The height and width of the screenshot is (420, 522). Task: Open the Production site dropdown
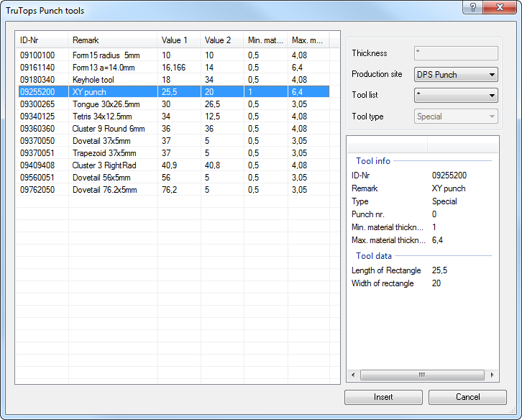[456, 74]
